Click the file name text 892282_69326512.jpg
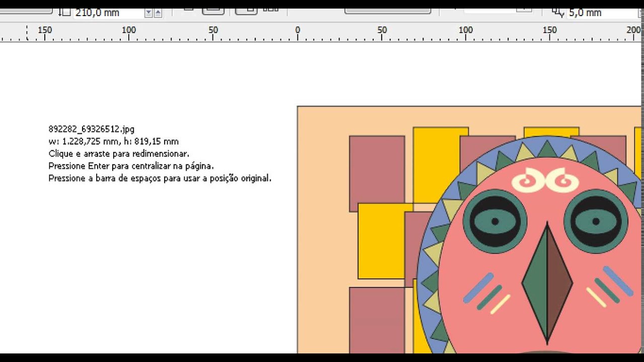This screenshot has height=362, width=644. pyautogui.click(x=92, y=129)
